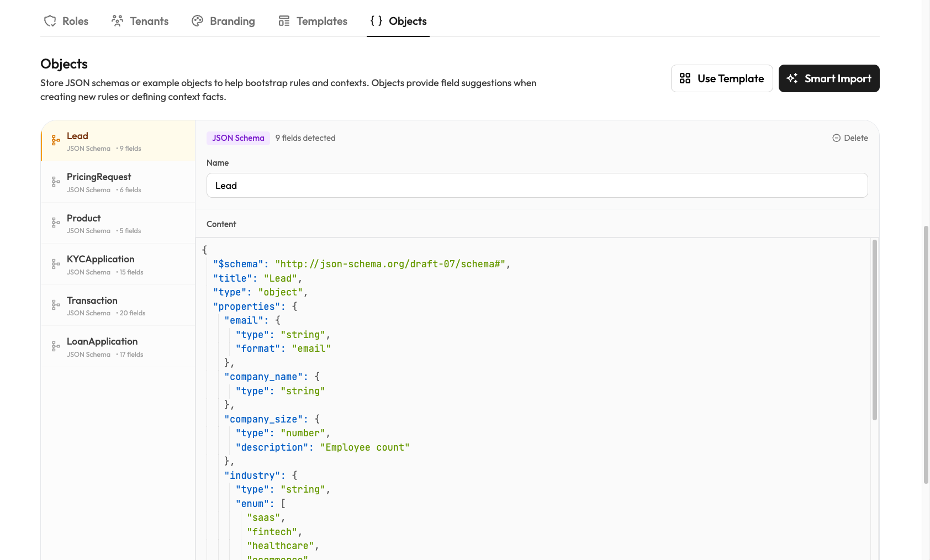Screen dimensions: 930x560
Task: Click the grid icon in Use Template
Action: 685,78
